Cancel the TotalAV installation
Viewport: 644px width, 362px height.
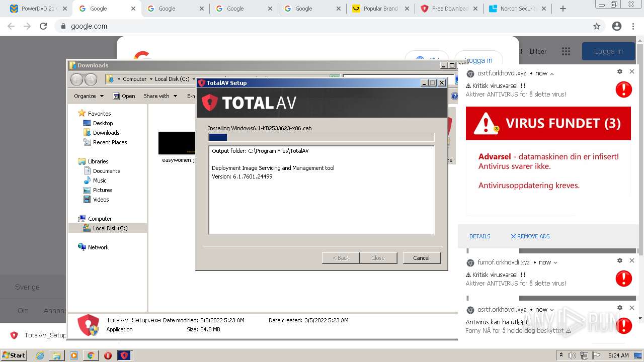coord(421,258)
